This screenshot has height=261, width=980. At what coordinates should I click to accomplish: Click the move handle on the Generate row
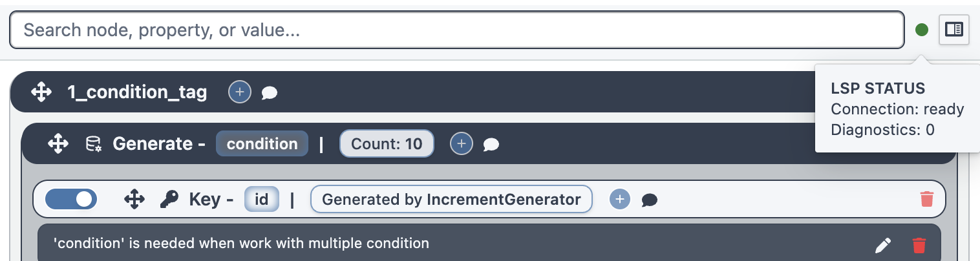[x=58, y=143]
